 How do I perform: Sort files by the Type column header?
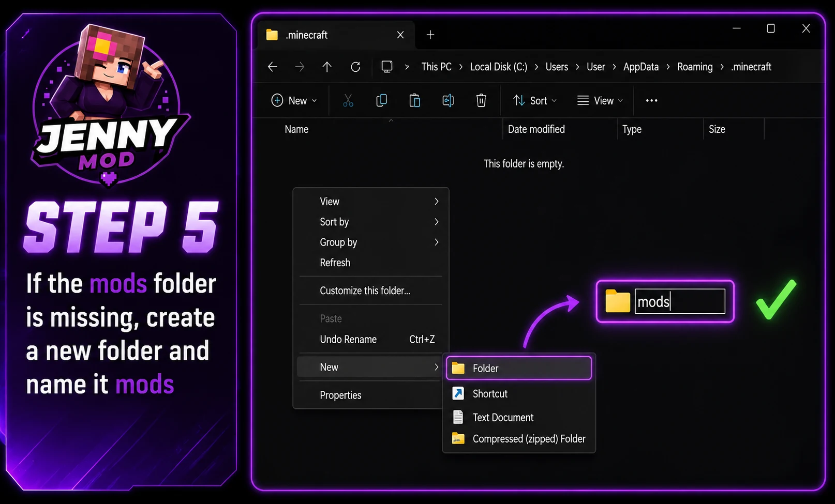[x=632, y=129]
